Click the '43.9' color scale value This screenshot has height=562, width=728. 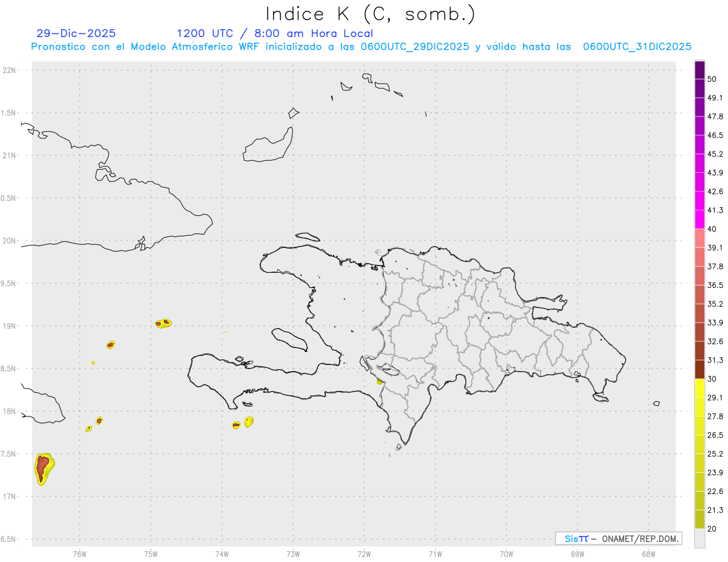click(x=715, y=173)
